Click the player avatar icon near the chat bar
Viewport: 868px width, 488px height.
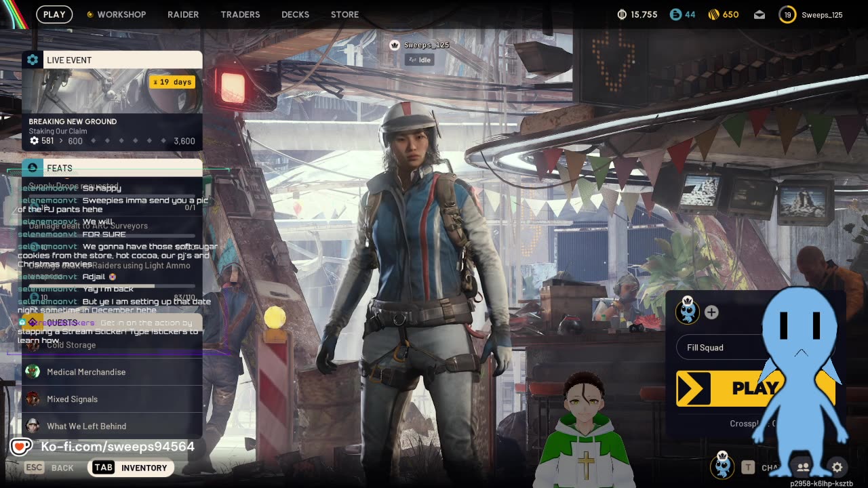point(722,466)
